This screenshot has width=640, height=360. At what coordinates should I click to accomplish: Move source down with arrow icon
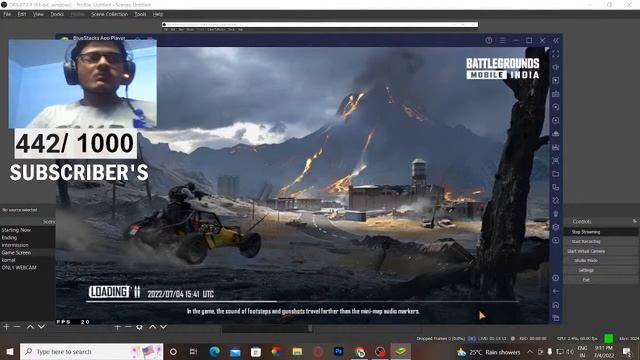click(x=163, y=327)
